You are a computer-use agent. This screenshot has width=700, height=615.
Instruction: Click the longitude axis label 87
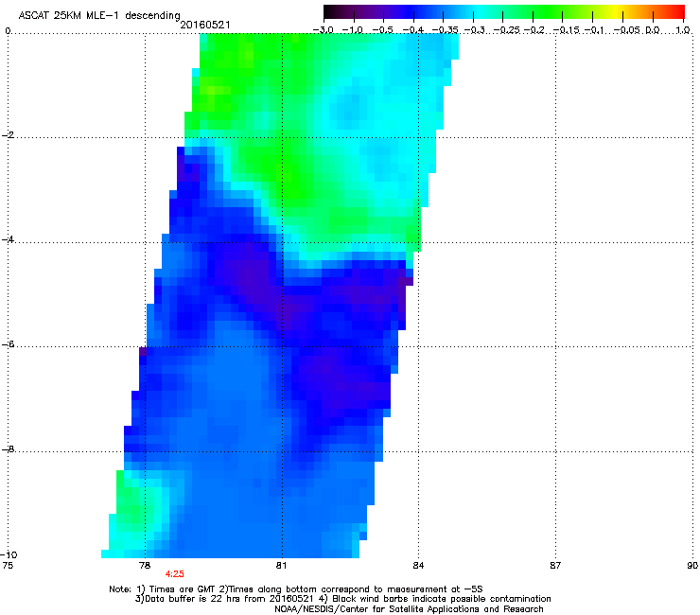tap(555, 566)
